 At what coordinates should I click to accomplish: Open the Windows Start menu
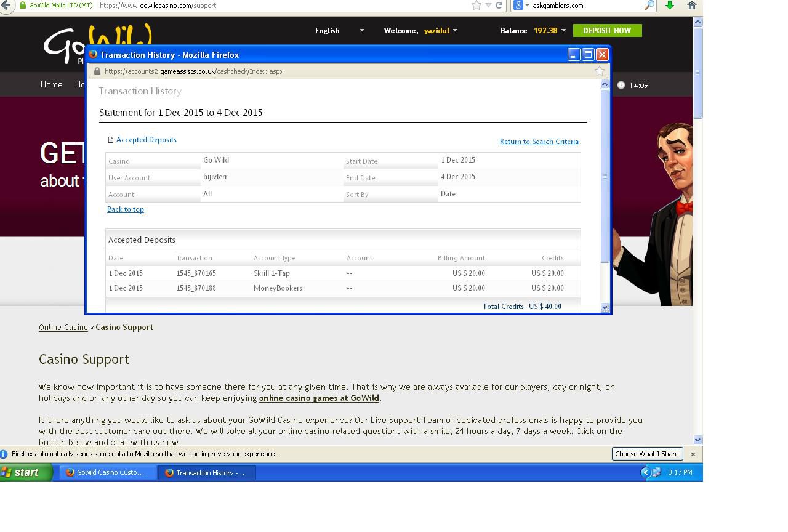pos(26,472)
